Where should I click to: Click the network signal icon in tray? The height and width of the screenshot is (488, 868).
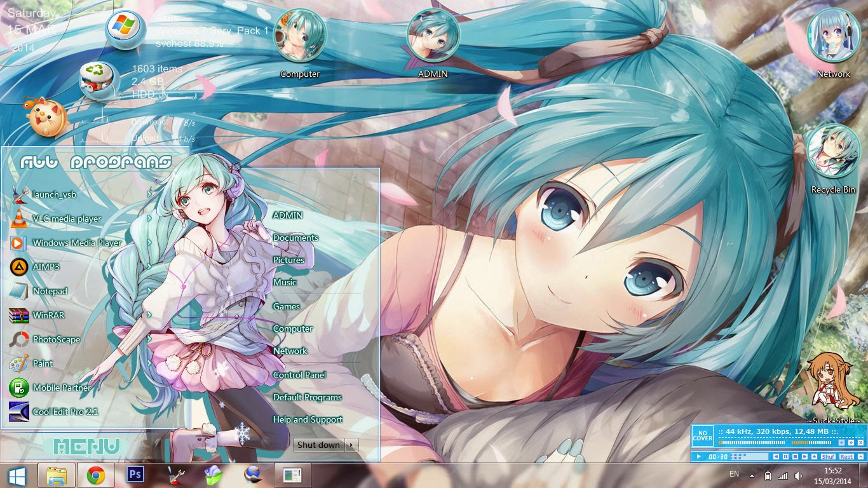783,475
